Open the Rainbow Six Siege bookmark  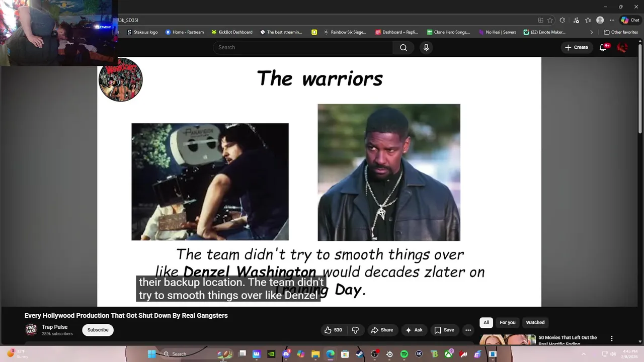coord(345,32)
